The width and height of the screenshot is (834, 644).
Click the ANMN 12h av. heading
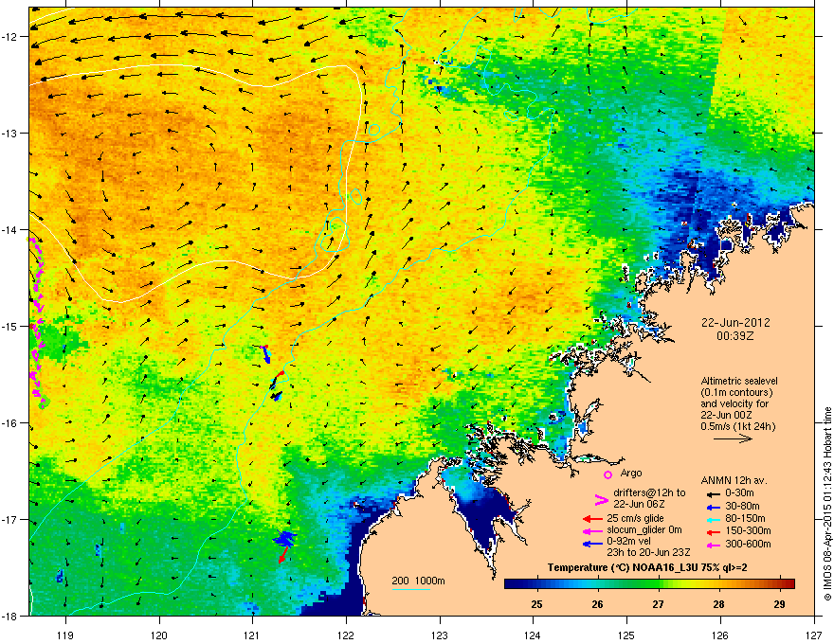click(x=734, y=480)
